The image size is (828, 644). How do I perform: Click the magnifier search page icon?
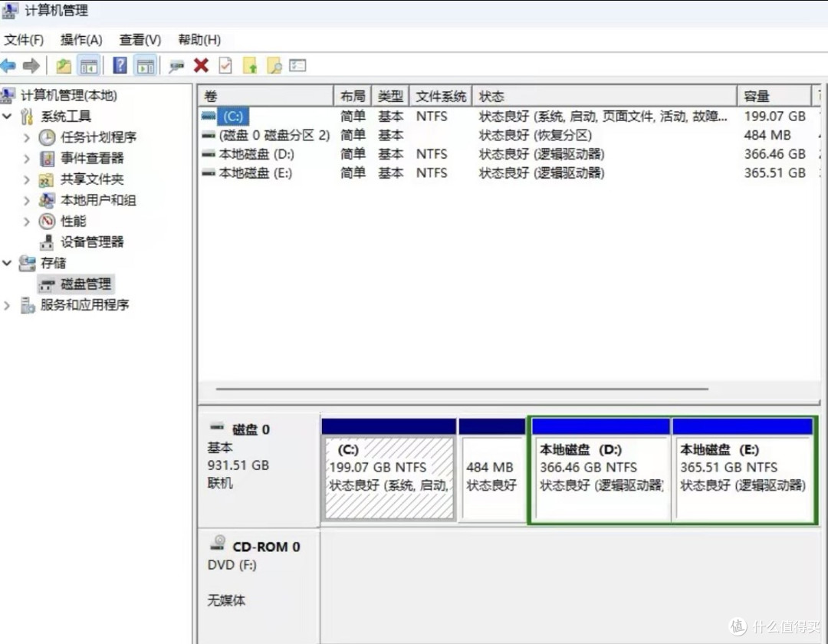click(x=274, y=65)
